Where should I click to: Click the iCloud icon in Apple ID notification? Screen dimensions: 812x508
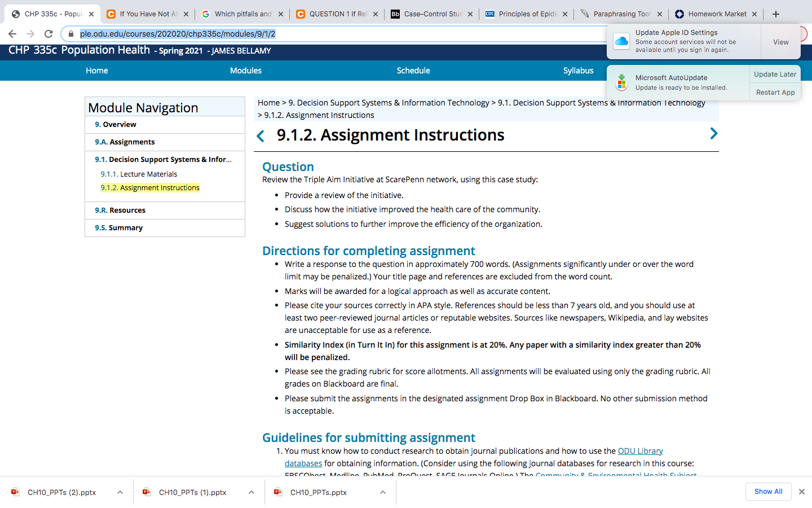621,42
